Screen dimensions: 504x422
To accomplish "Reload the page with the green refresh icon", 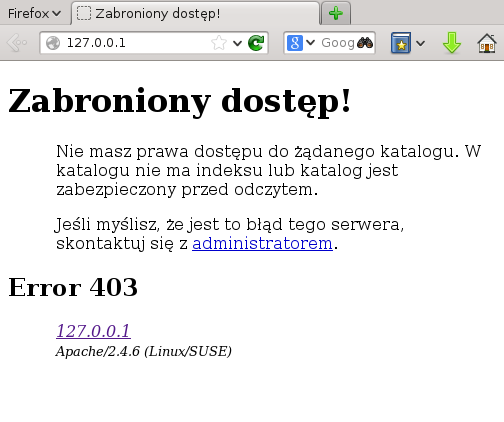I will (256, 43).
